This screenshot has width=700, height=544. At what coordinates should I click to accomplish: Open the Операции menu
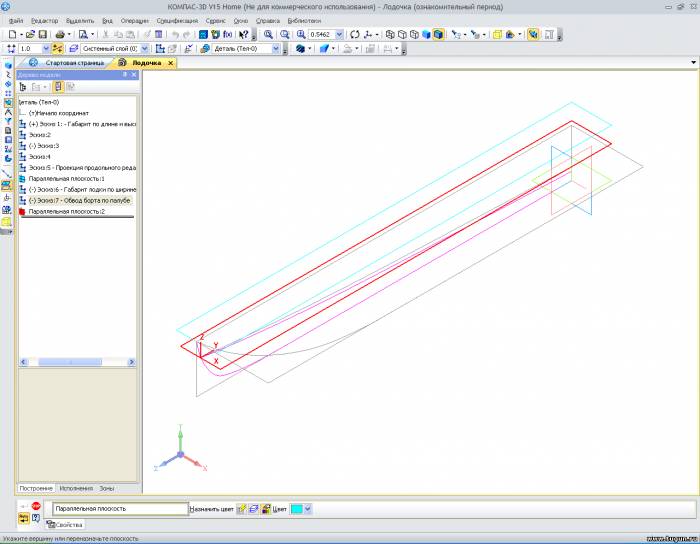[134, 21]
